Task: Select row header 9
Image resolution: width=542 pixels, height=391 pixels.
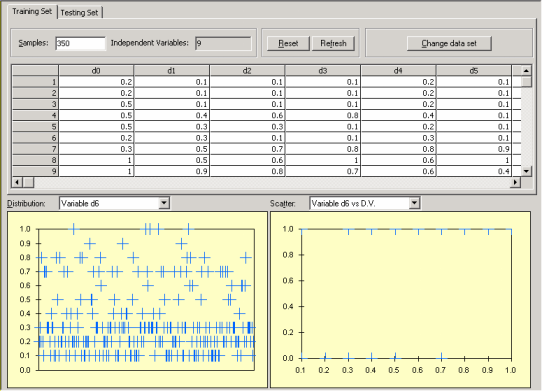Action: click(x=35, y=171)
